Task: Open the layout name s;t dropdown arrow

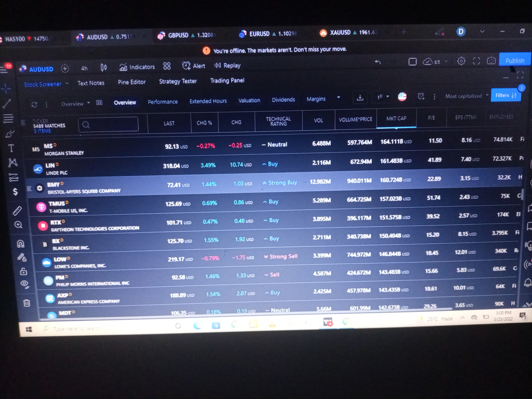Action: tap(446, 61)
